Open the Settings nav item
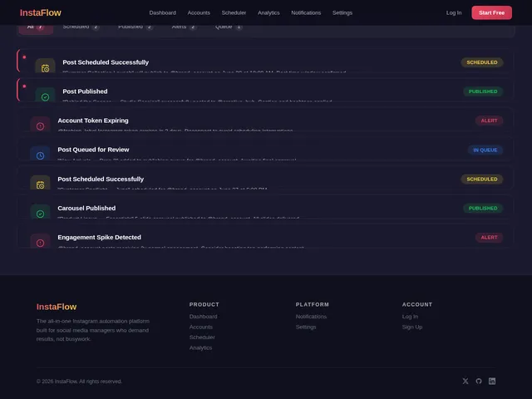This screenshot has height=399, width=532. point(342,12)
